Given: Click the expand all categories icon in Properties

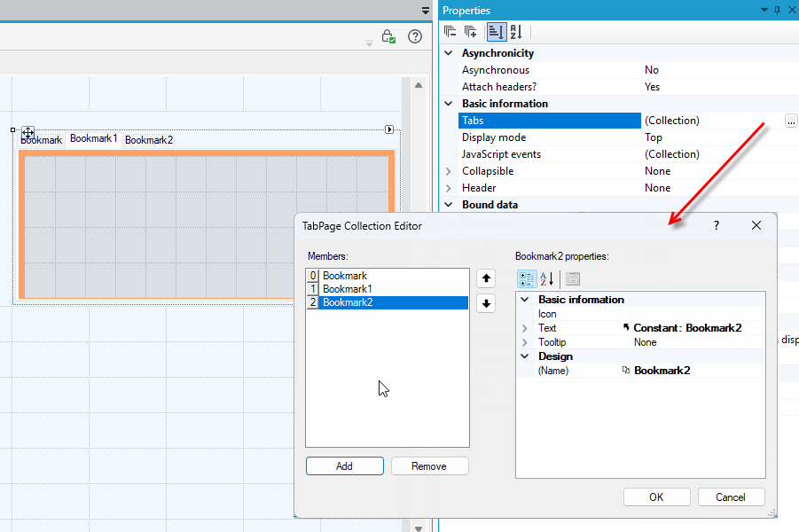Looking at the screenshot, I should point(470,32).
